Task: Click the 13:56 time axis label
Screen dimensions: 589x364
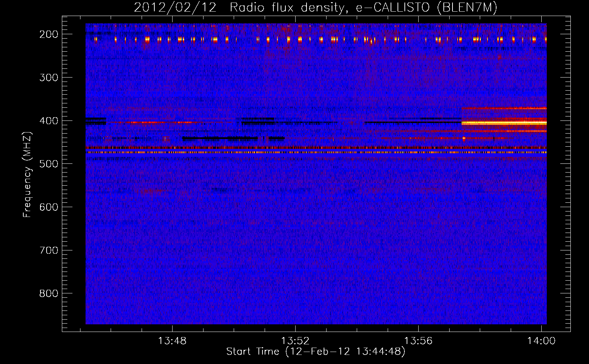Action: 418,341
